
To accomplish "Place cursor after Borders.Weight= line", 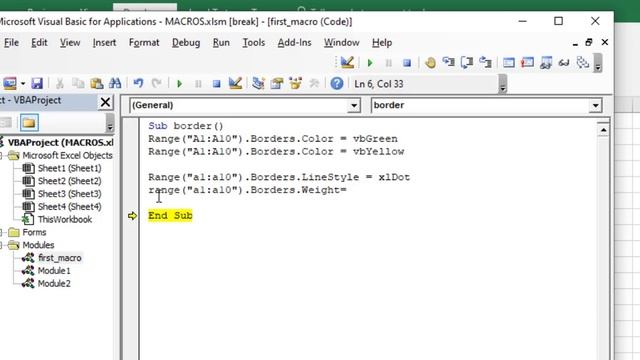I will point(347,190).
